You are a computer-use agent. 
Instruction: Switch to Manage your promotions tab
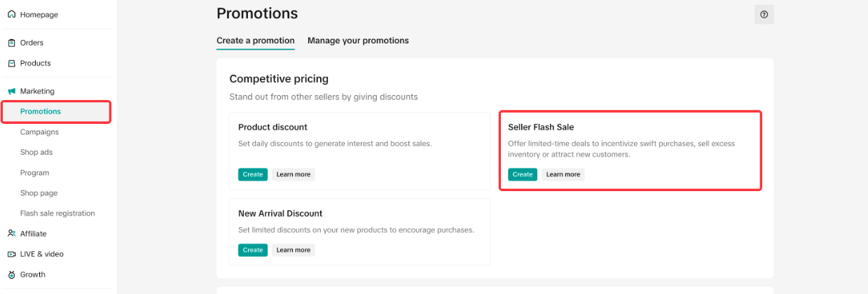coord(358,41)
